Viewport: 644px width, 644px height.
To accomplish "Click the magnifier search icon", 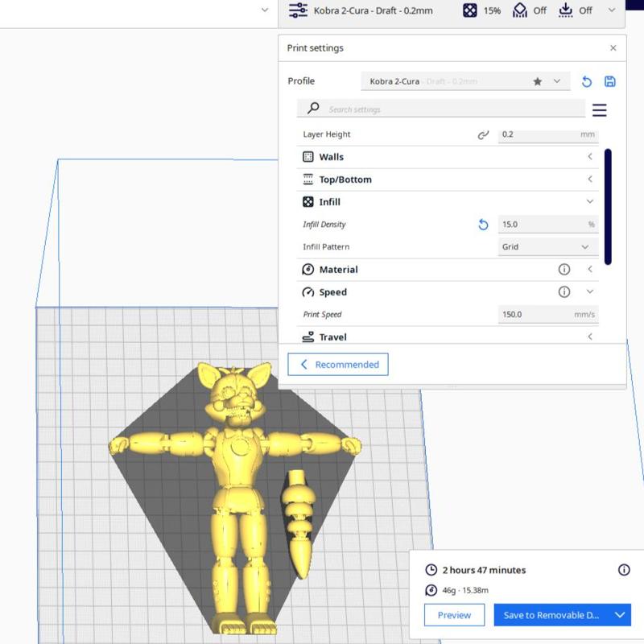I will (x=313, y=109).
